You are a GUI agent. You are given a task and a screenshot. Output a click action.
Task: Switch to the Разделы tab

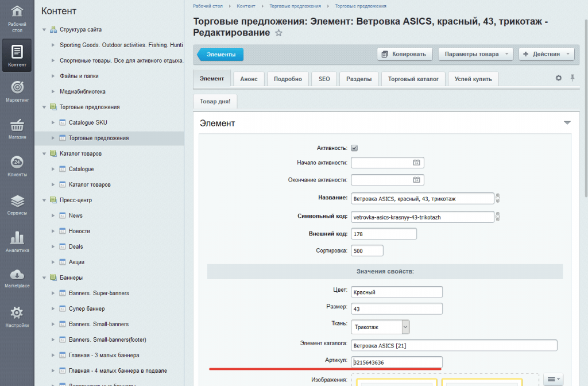click(x=359, y=79)
